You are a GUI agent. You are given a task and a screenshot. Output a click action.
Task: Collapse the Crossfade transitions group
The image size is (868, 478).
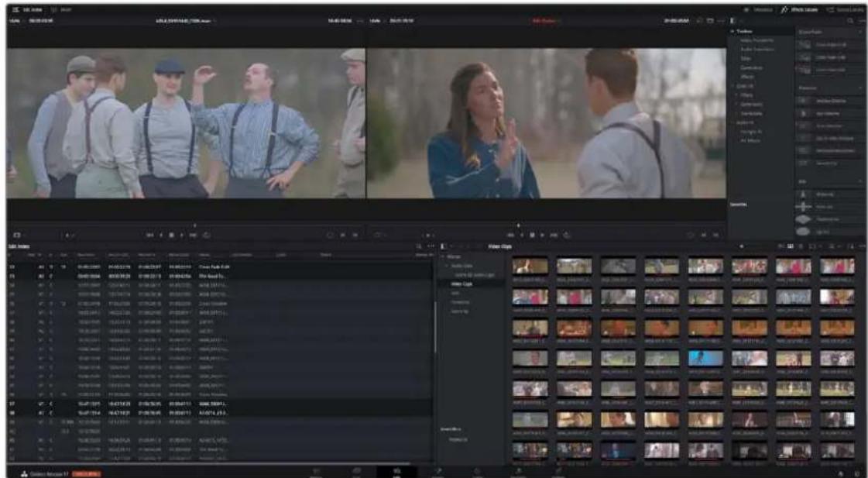[861, 32]
